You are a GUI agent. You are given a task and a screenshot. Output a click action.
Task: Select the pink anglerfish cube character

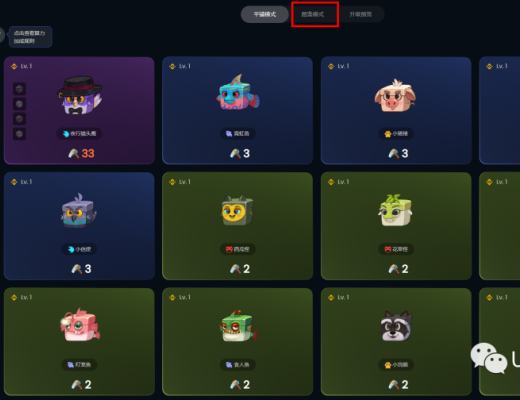80,325
